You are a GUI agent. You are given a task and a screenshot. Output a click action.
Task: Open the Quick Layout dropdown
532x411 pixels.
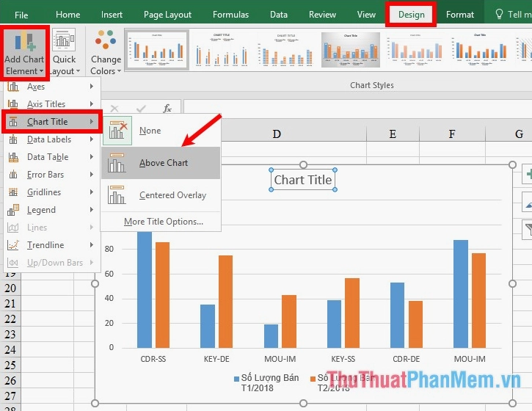[65, 53]
